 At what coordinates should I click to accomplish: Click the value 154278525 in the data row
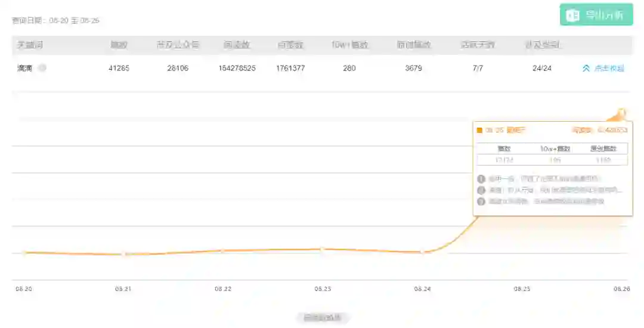(237, 68)
